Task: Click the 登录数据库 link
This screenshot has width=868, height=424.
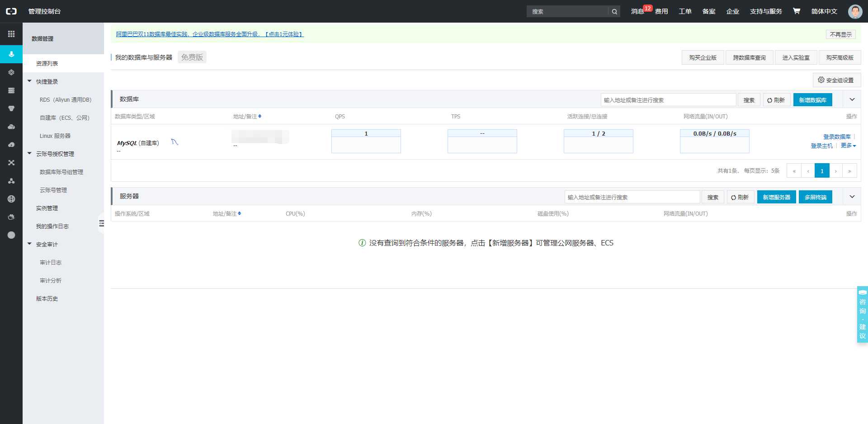Action: coord(837,137)
